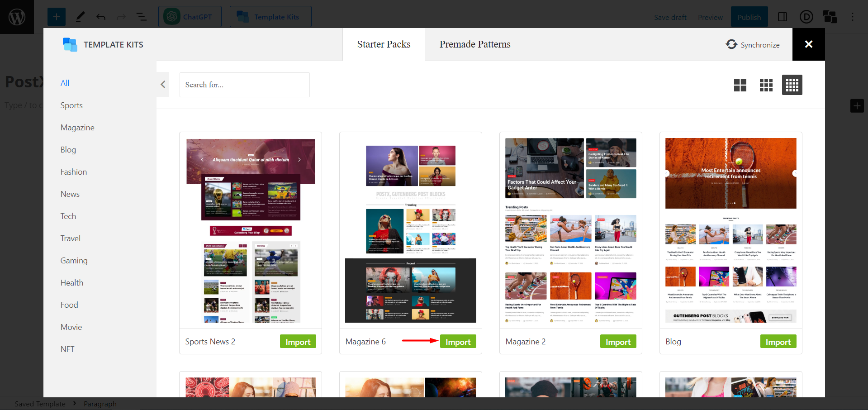
Task: Open the document overview list icon
Action: (x=142, y=17)
